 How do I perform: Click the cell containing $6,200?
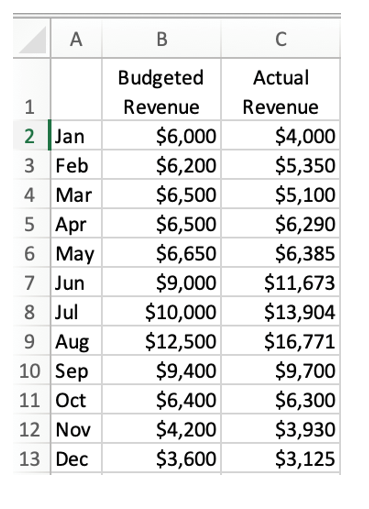(162, 164)
